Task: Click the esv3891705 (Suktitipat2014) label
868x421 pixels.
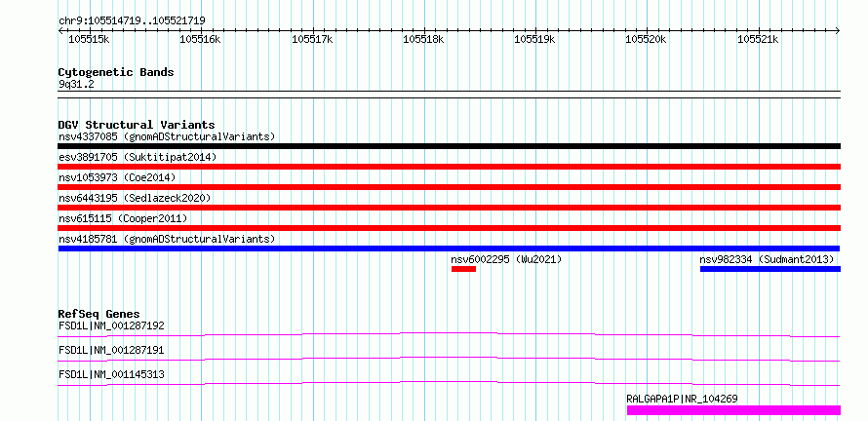Action: (x=138, y=157)
